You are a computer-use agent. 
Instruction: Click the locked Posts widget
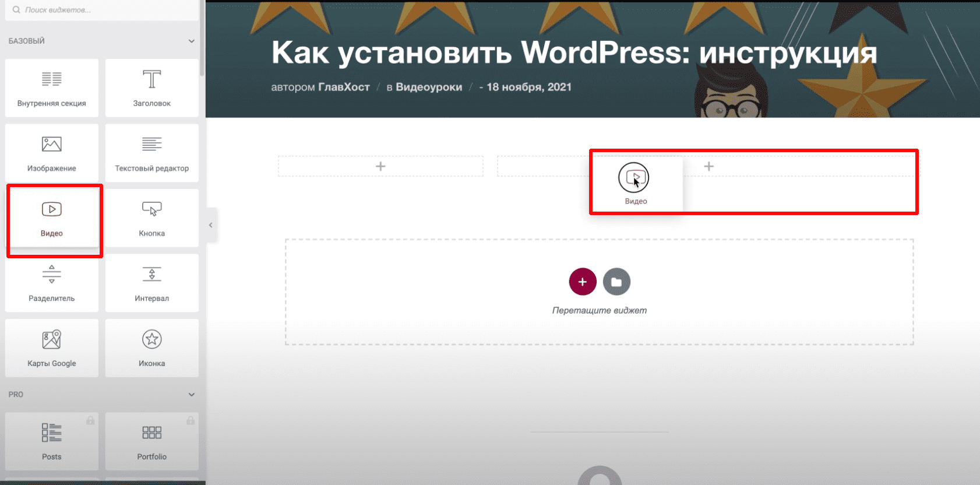[x=52, y=441]
